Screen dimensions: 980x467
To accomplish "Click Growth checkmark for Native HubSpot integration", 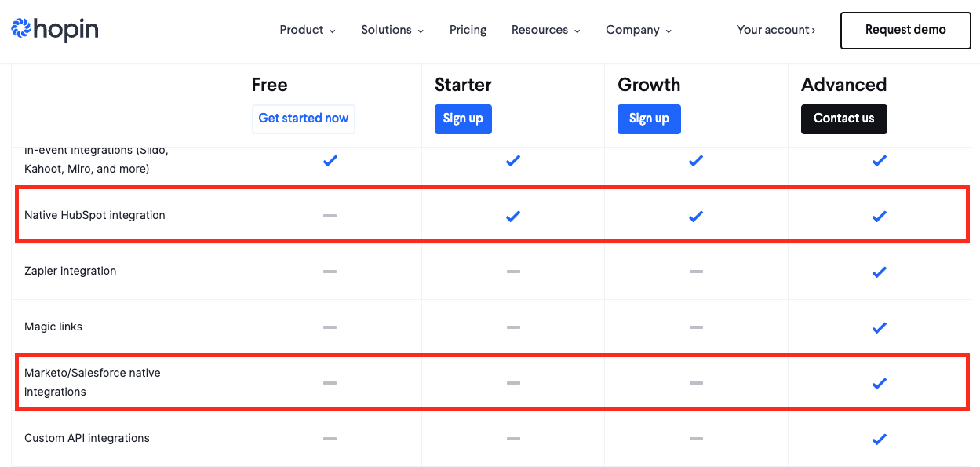I will click(x=696, y=216).
